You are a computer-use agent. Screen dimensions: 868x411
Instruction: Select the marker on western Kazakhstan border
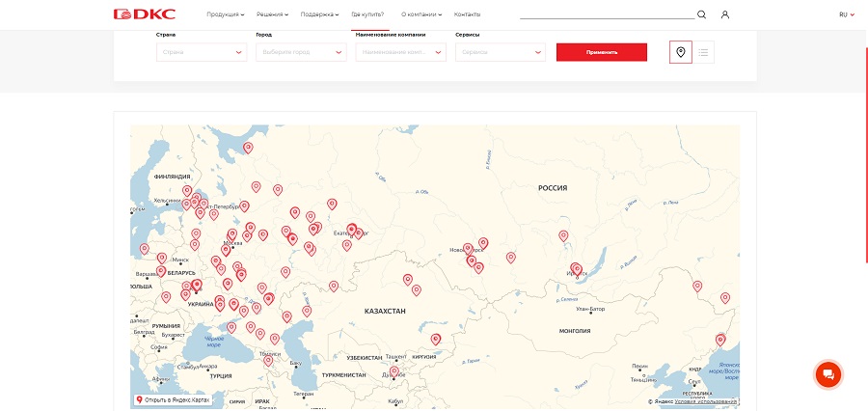click(334, 286)
